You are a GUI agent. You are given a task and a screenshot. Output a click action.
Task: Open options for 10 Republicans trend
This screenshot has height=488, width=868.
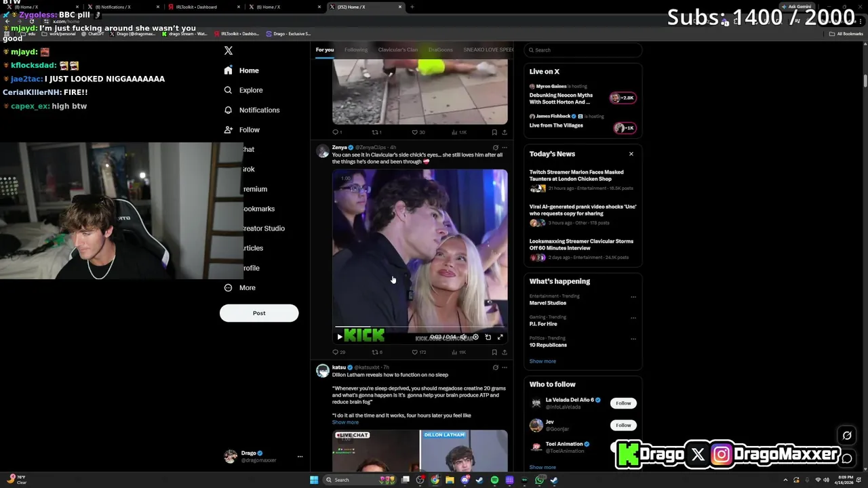[x=633, y=338]
